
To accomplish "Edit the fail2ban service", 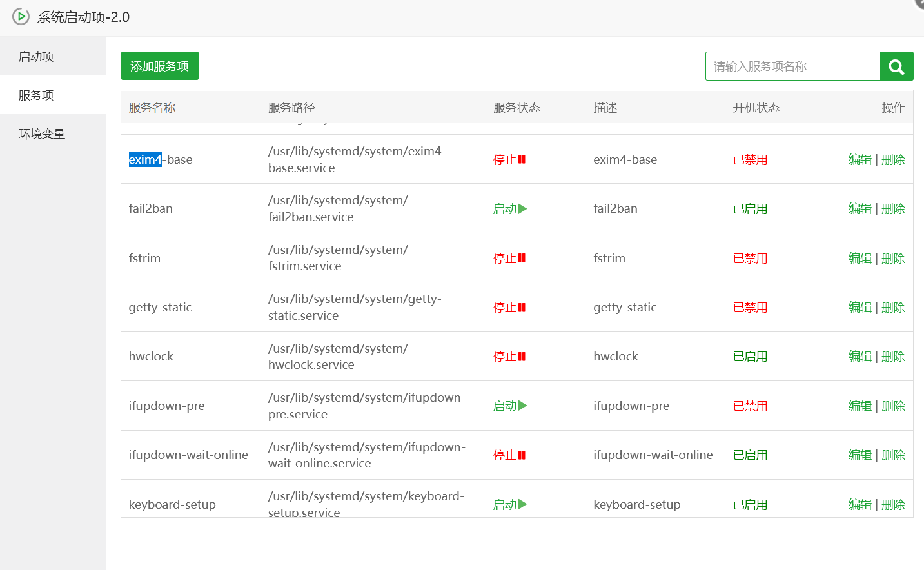I will 860,209.
